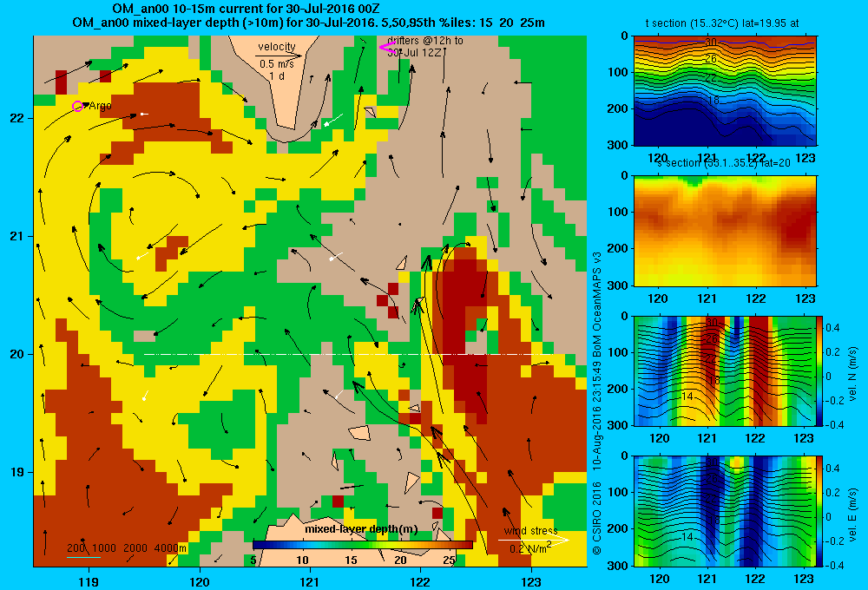Click the mixed-layer depth percentile subtitle line
This screenshot has height=590, width=868.
tap(308, 23)
